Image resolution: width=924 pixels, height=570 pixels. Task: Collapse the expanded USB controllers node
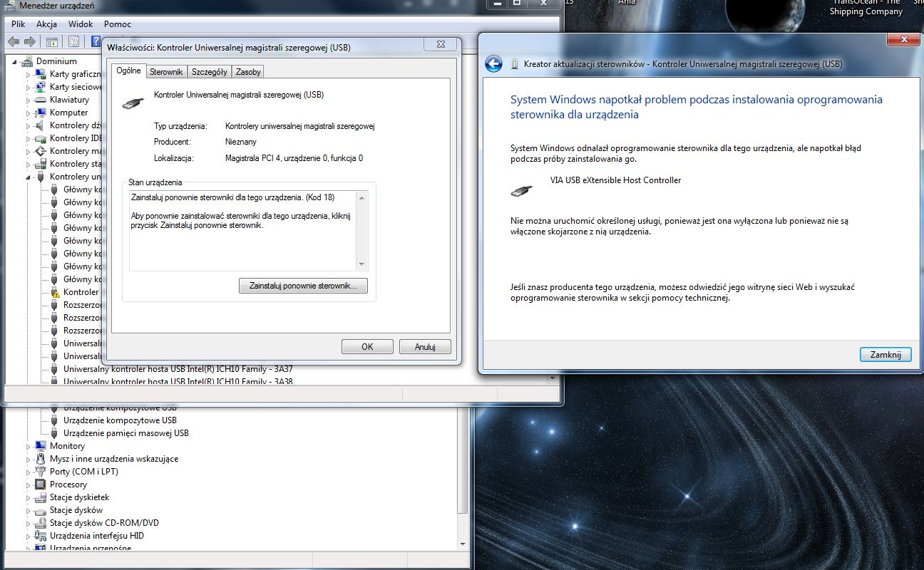pyautogui.click(x=29, y=177)
